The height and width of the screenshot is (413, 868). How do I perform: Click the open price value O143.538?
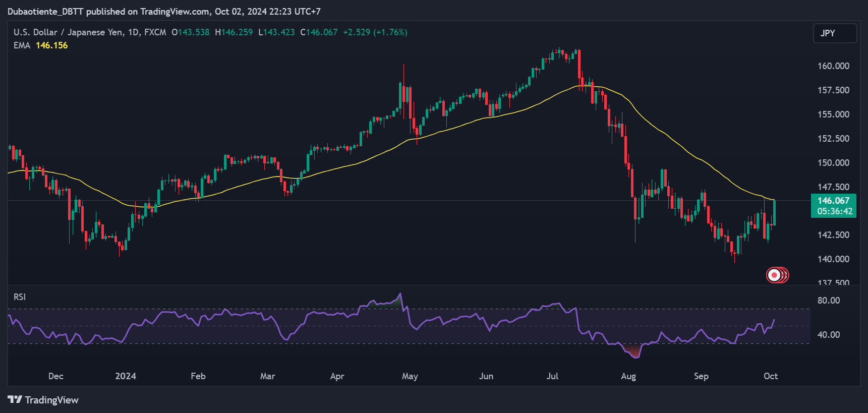coord(191,32)
